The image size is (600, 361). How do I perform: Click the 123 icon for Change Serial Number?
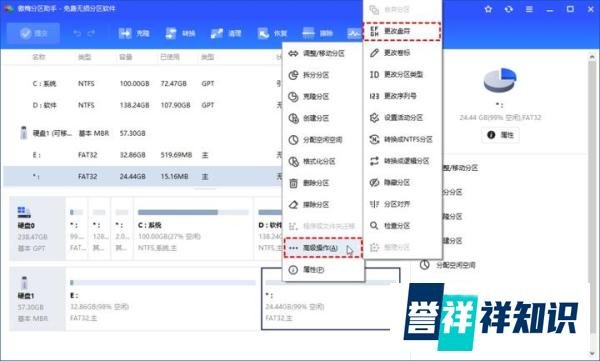374,96
